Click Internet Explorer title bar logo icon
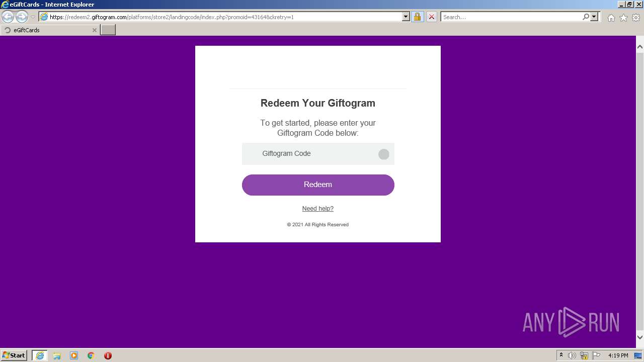The width and height of the screenshot is (644, 362). pos(5,4)
